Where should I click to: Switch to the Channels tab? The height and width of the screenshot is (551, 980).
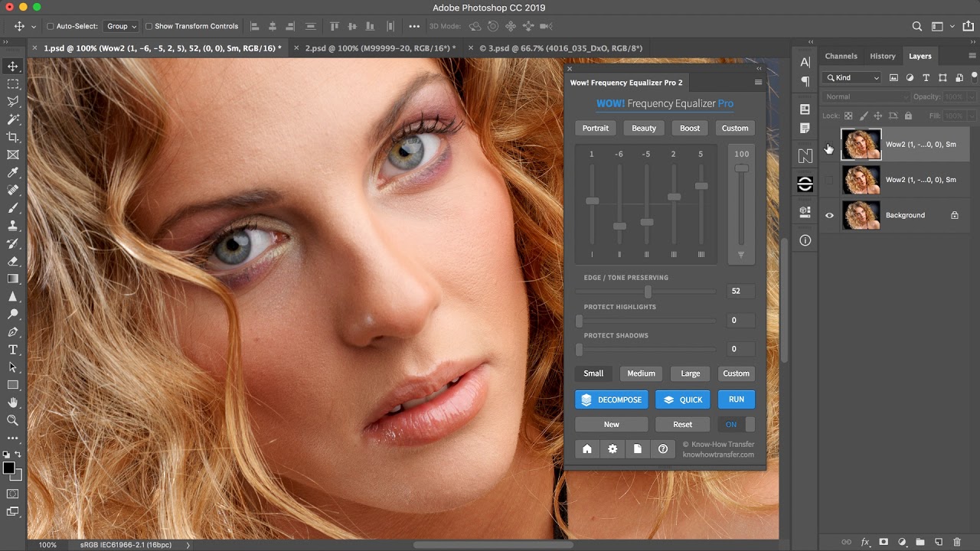tap(841, 56)
